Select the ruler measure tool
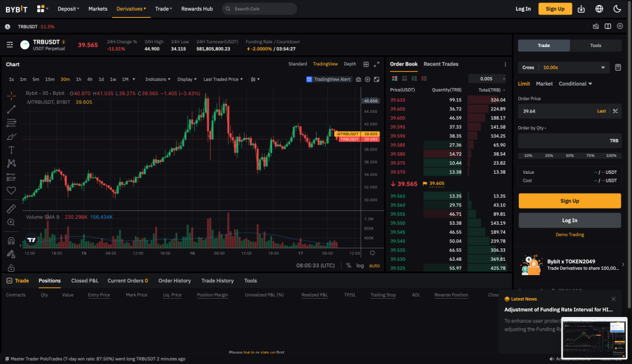Screen dimensions: 632x364 [11, 208]
